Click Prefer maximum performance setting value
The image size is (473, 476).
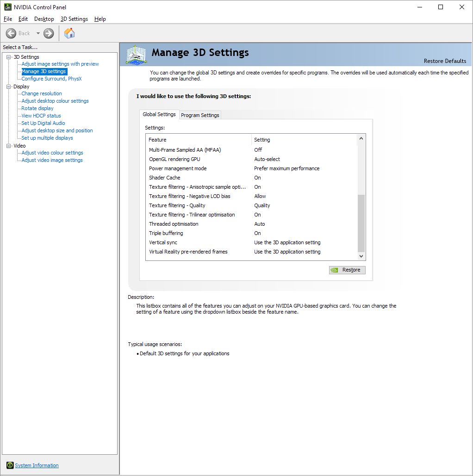(287, 168)
